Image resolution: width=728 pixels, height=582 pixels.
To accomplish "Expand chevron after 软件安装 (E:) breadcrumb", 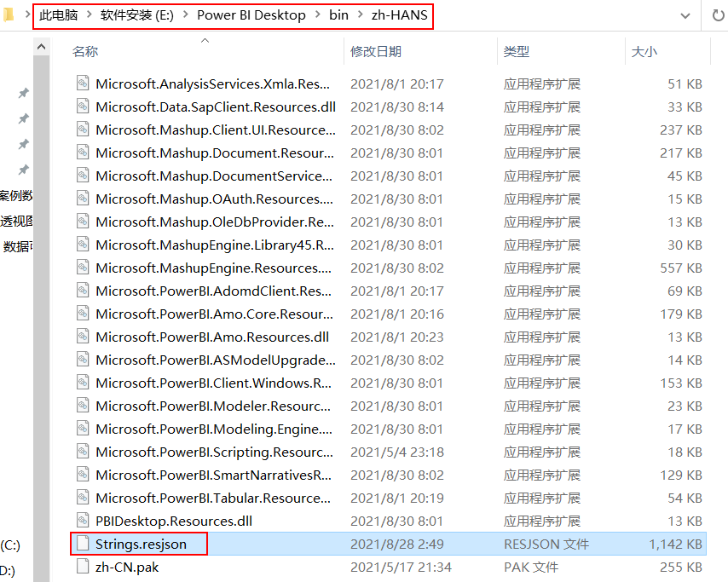I will (x=186, y=14).
